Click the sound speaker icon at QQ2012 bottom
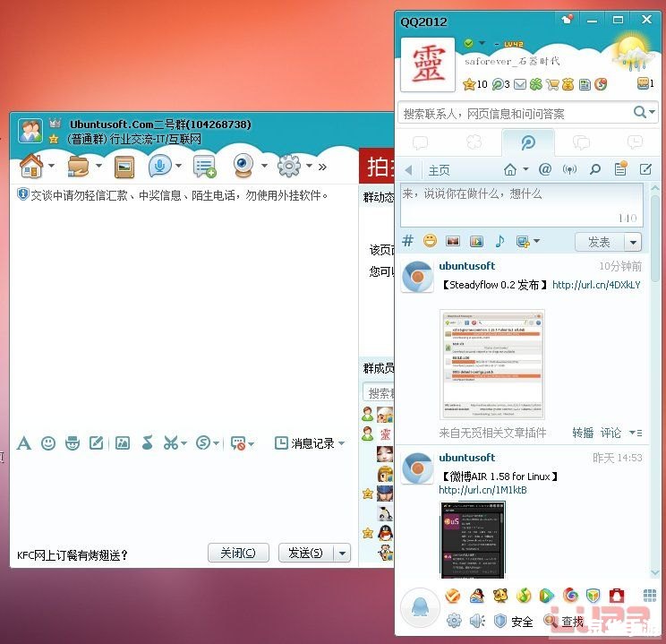The height and width of the screenshot is (644, 666). (x=477, y=621)
